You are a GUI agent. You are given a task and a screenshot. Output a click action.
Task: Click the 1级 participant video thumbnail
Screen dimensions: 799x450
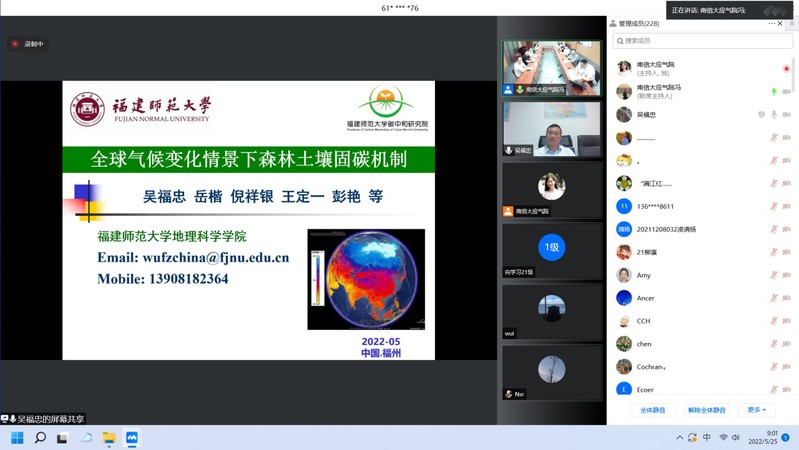[551, 250]
